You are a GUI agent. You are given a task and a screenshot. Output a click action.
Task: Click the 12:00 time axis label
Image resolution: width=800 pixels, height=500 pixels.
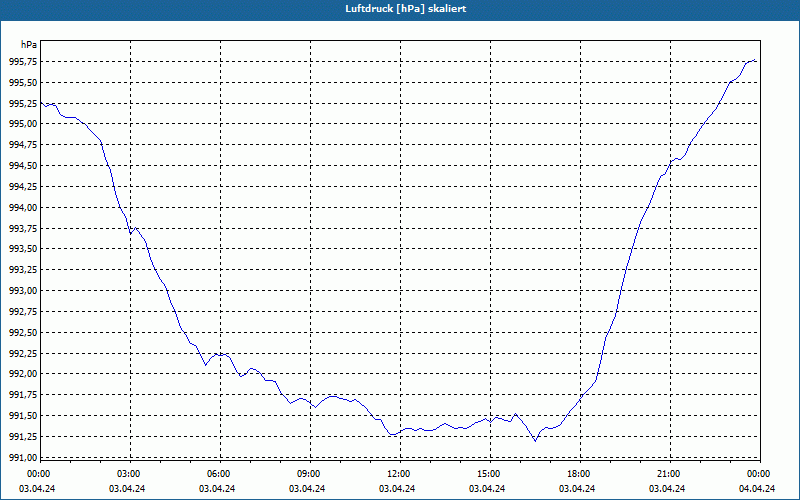tap(400, 473)
